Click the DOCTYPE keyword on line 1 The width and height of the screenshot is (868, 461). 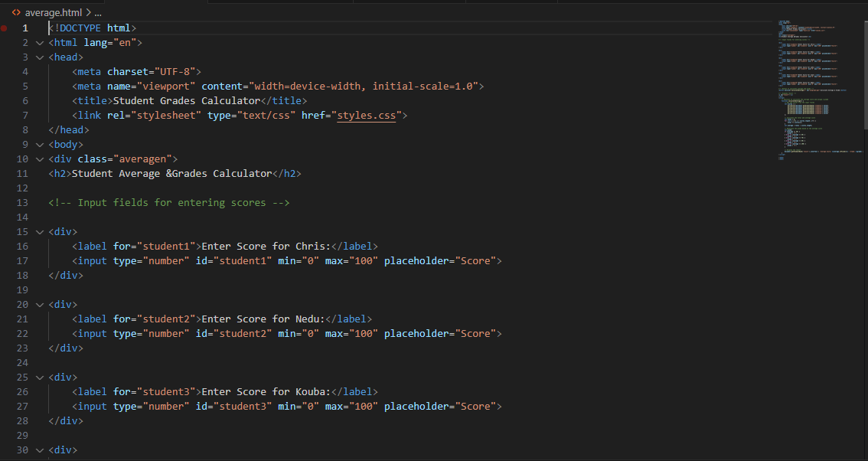tap(80, 28)
